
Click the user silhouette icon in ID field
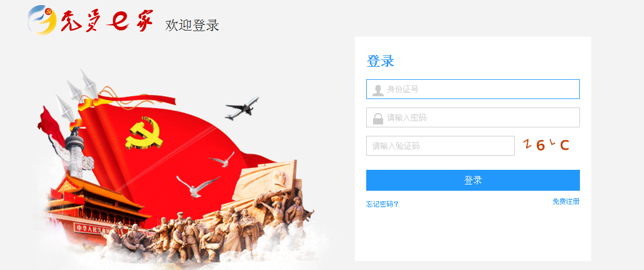[x=378, y=90]
